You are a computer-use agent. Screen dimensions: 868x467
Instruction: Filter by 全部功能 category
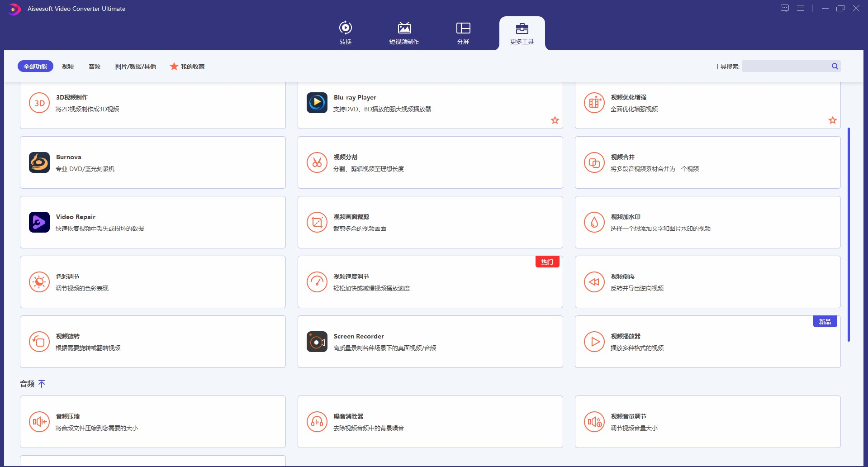point(35,67)
